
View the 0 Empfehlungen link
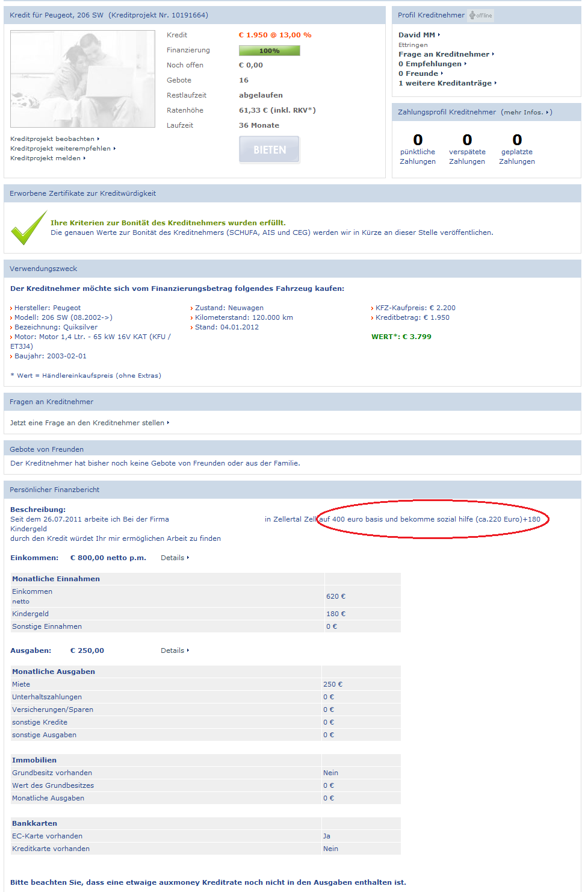[x=432, y=64]
